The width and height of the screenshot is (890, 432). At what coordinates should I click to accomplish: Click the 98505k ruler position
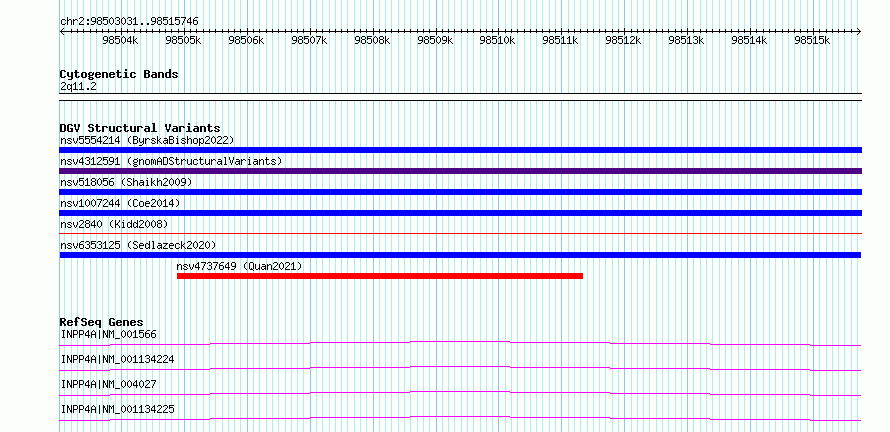tap(183, 40)
